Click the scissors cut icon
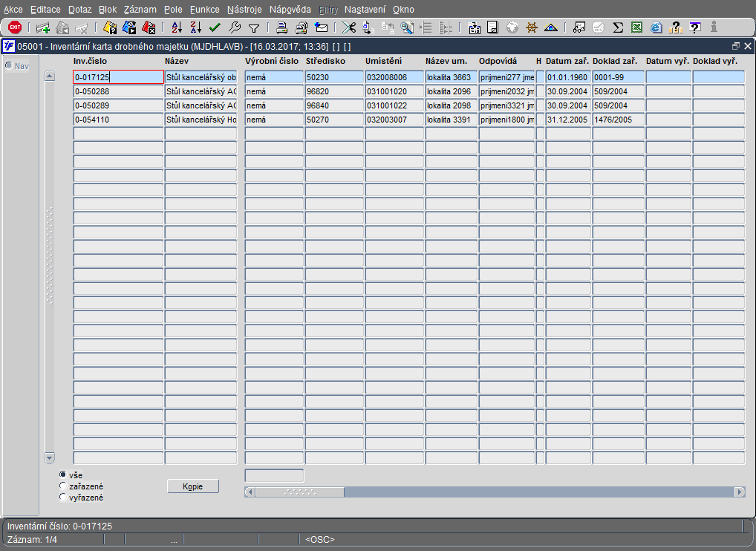This screenshot has width=756, height=551. (348, 27)
